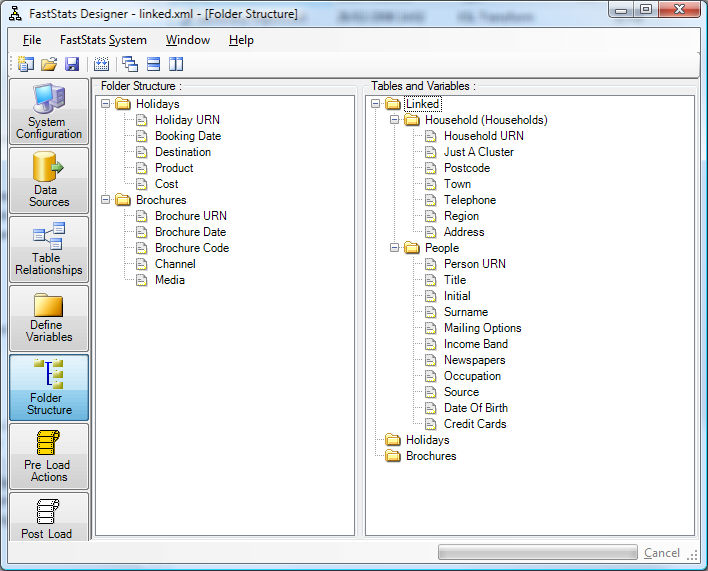Click the document icon beside Postcode
Image resolution: width=708 pixels, height=571 pixels.
(431, 168)
